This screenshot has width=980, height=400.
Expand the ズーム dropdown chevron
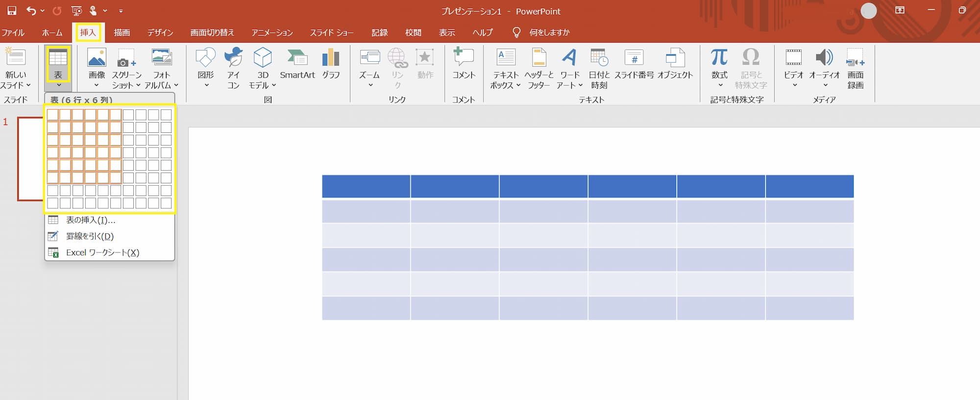[x=370, y=85]
